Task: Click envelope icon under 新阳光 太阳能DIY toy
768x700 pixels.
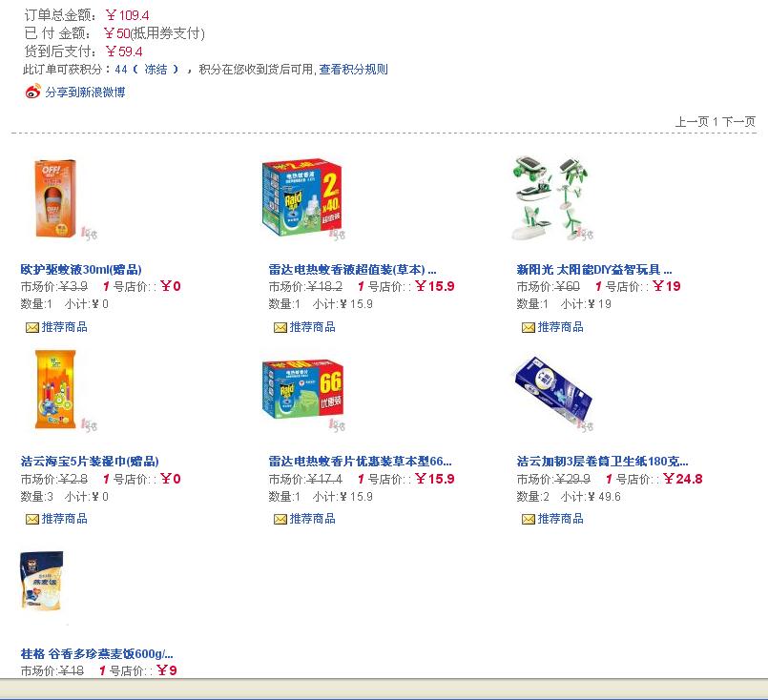Action: 529,327
